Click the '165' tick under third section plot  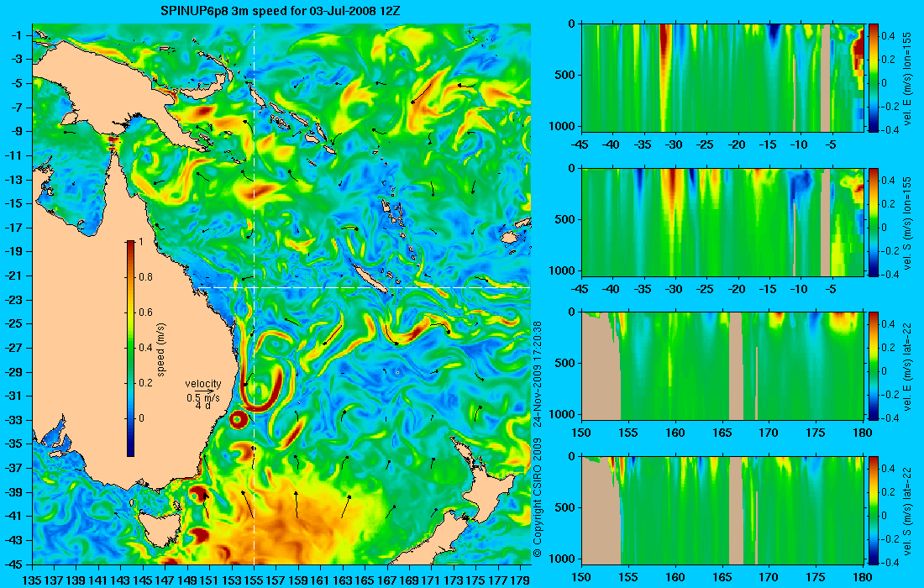[722, 433]
